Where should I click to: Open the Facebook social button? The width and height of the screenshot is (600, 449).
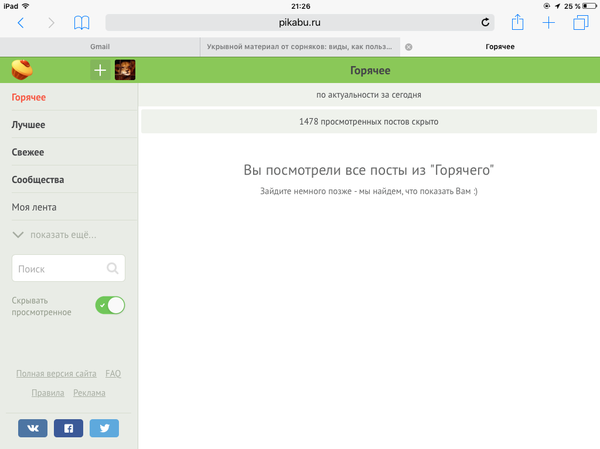68,428
